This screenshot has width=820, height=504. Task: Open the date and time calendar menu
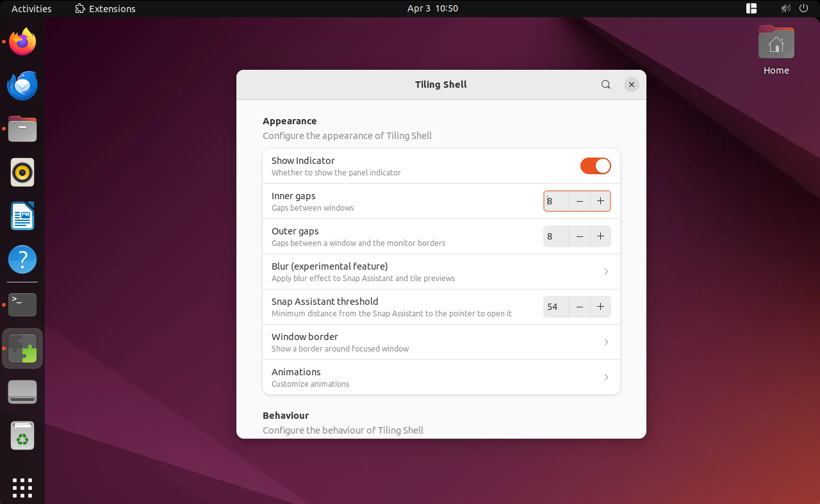(x=432, y=8)
